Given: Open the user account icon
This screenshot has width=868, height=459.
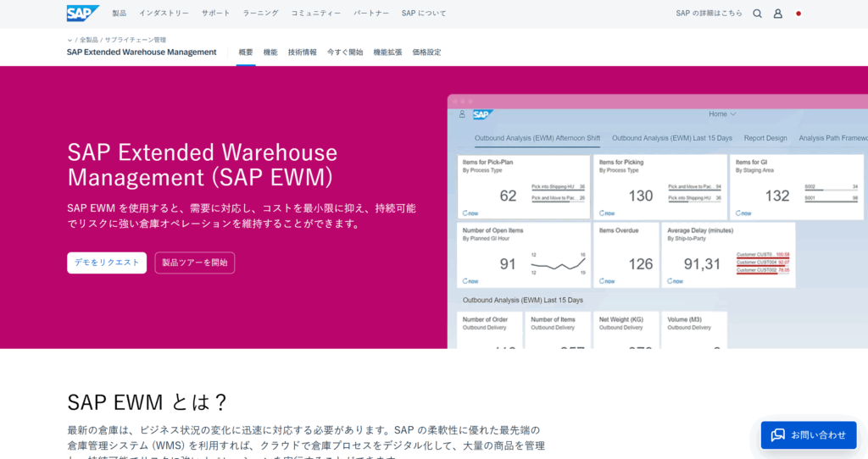Looking at the screenshot, I should coord(778,14).
